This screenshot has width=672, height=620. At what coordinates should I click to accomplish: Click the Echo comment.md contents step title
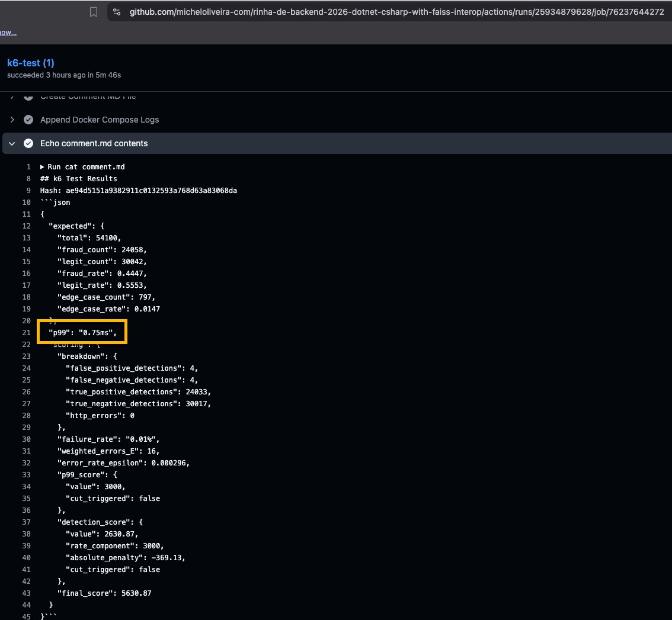tap(94, 143)
